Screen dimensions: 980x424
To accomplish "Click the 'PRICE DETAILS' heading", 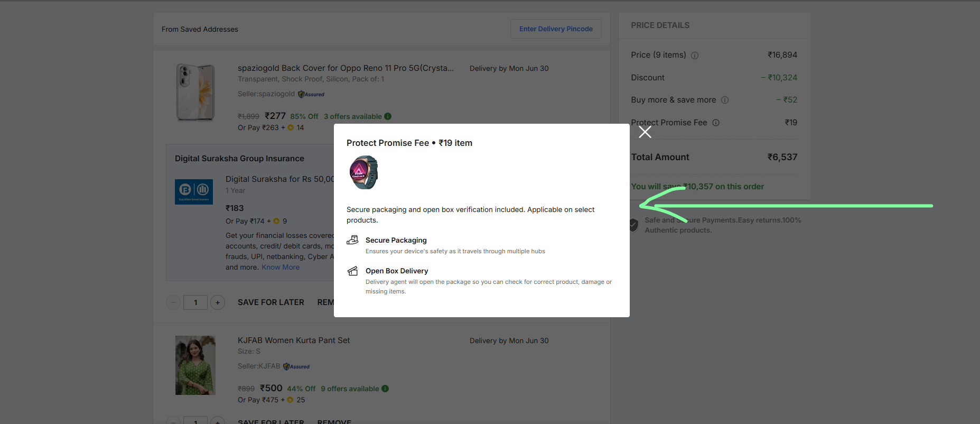I will click(660, 25).
